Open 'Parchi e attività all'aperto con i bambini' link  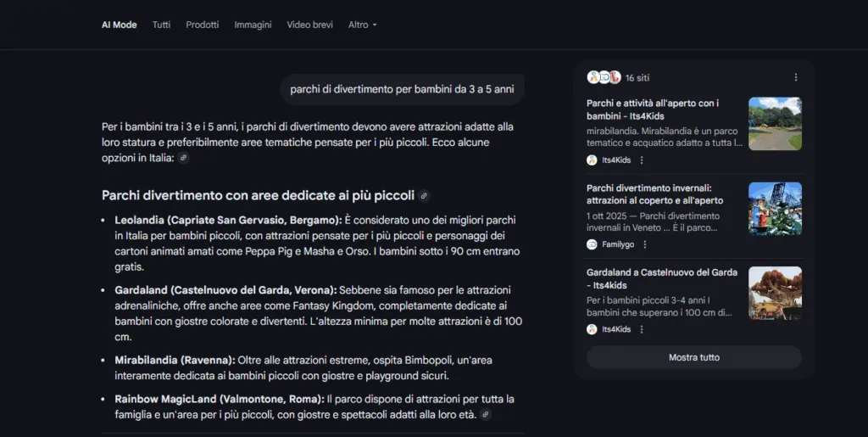[654, 109]
